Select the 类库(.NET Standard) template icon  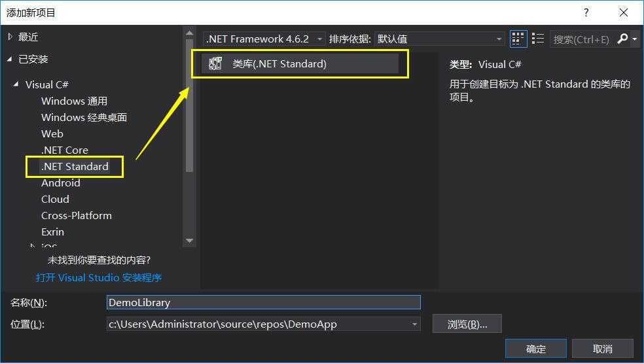pos(215,63)
